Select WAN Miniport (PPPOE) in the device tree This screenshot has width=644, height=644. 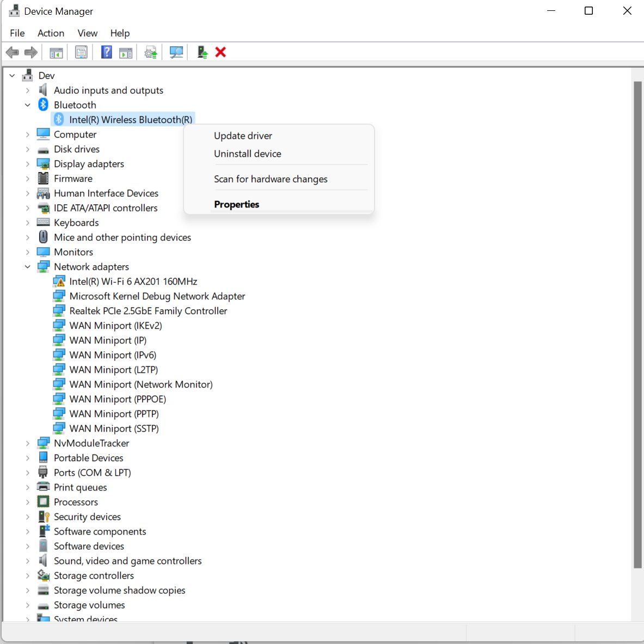click(x=118, y=398)
